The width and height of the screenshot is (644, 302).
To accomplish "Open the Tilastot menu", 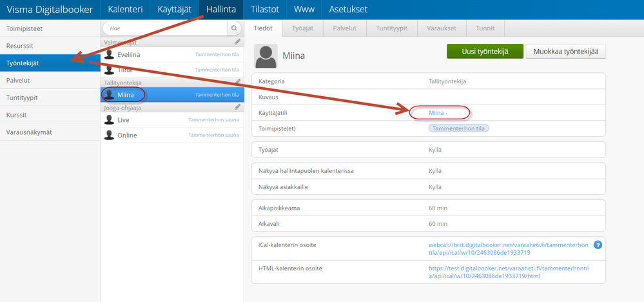I will [x=265, y=10].
